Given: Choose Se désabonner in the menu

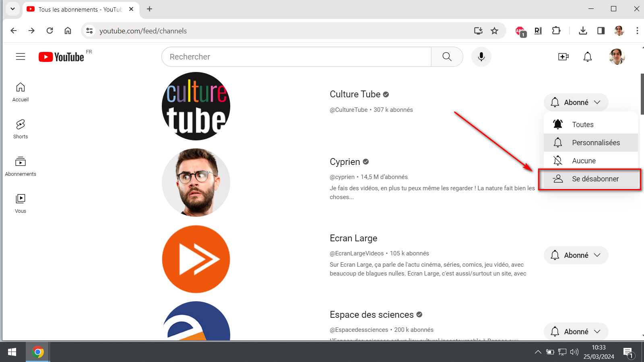Looking at the screenshot, I should click(591, 179).
